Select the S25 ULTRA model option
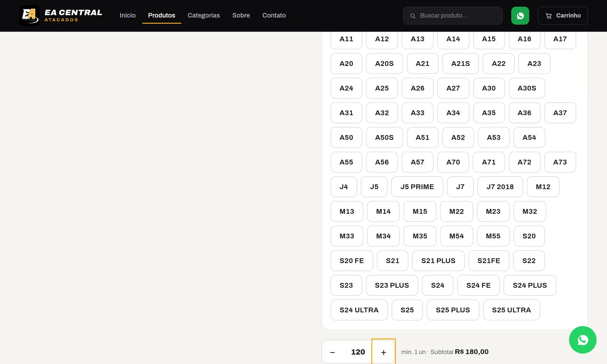The width and height of the screenshot is (607, 364). coord(511,310)
